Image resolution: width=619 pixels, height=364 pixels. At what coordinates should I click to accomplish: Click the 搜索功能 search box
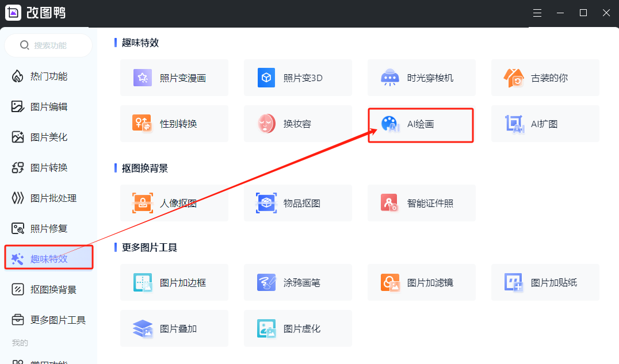[49, 45]
